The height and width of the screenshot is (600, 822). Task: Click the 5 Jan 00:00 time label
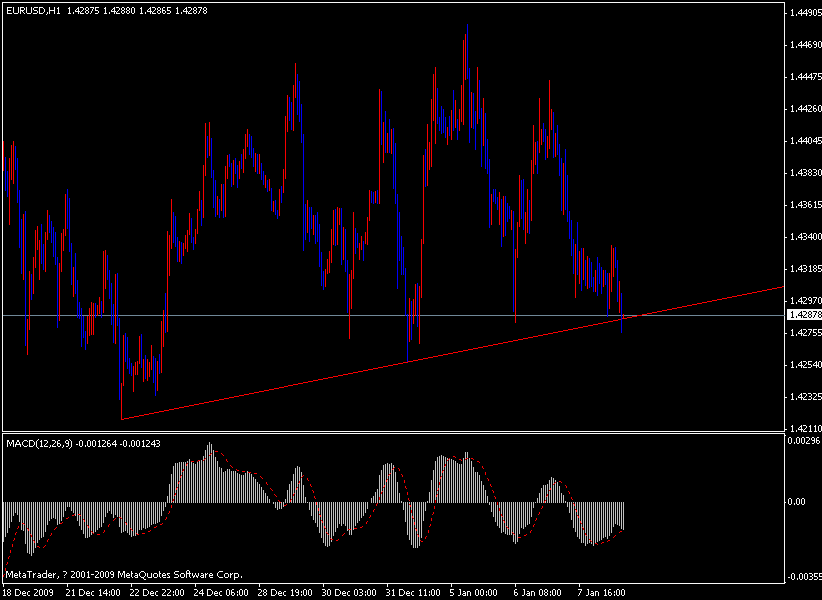point(474,593)
